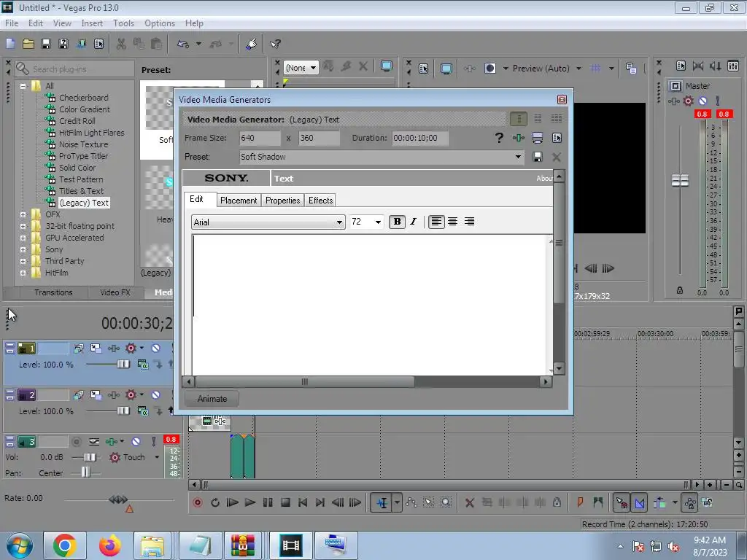Click the Loop Playback icon

[x=215, y=502]
